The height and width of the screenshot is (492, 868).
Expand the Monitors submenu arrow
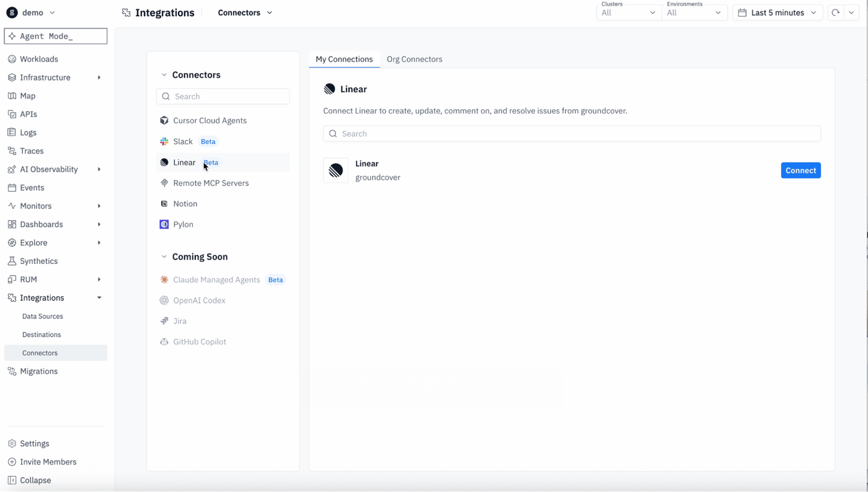[x=99, y=206]
